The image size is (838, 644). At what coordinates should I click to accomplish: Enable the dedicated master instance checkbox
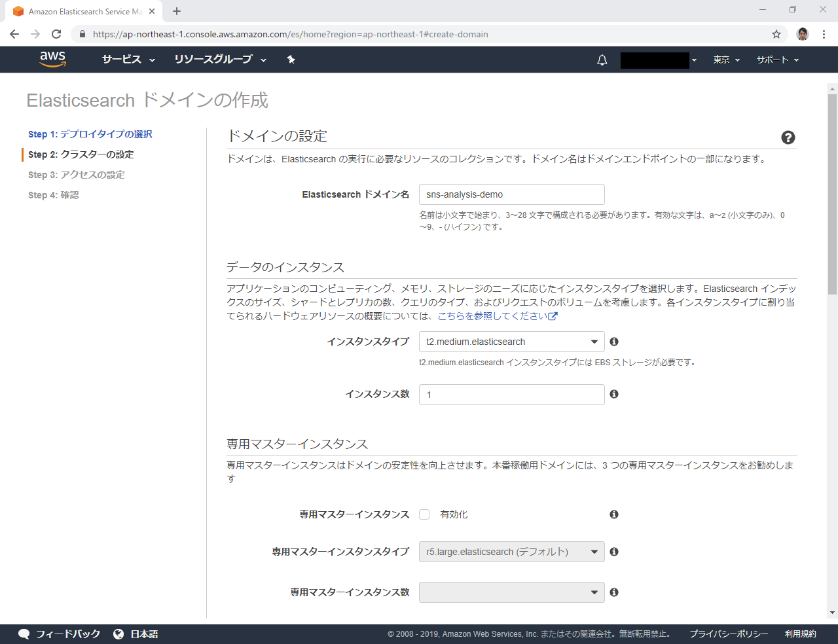424,514
